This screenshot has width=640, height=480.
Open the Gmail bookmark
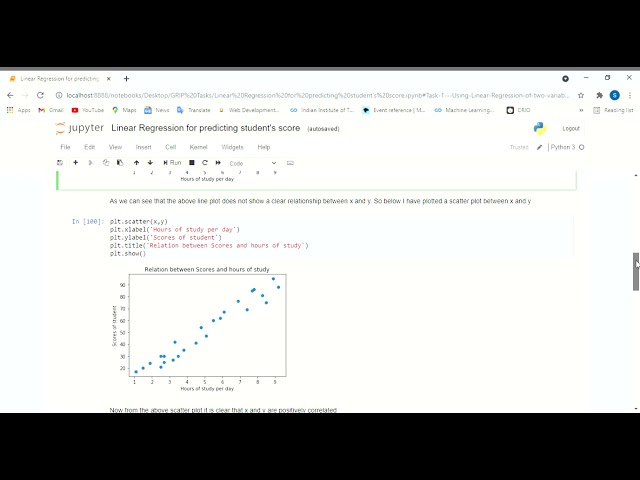point(51,110)
